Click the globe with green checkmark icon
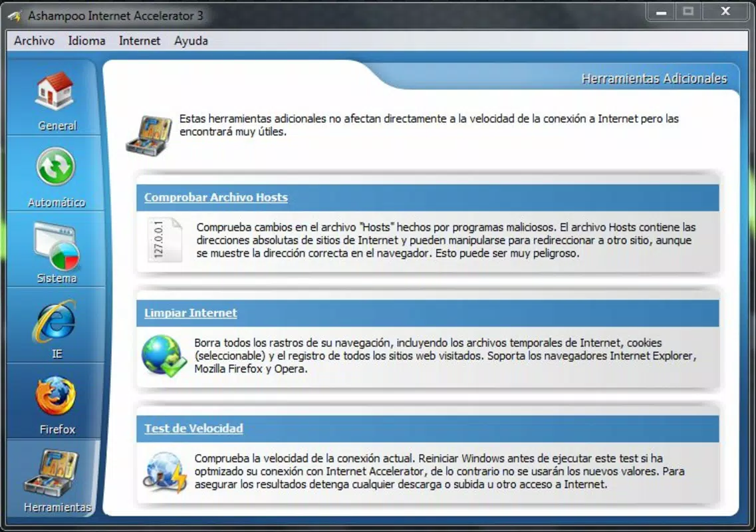The width and height of the screenshot is (756, 532). [x=164, y=356]
